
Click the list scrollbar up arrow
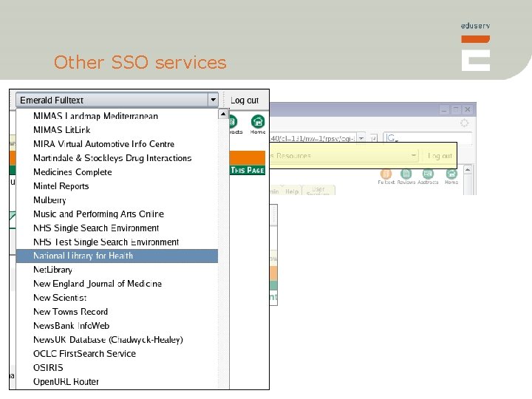click(x=223, y=114)
